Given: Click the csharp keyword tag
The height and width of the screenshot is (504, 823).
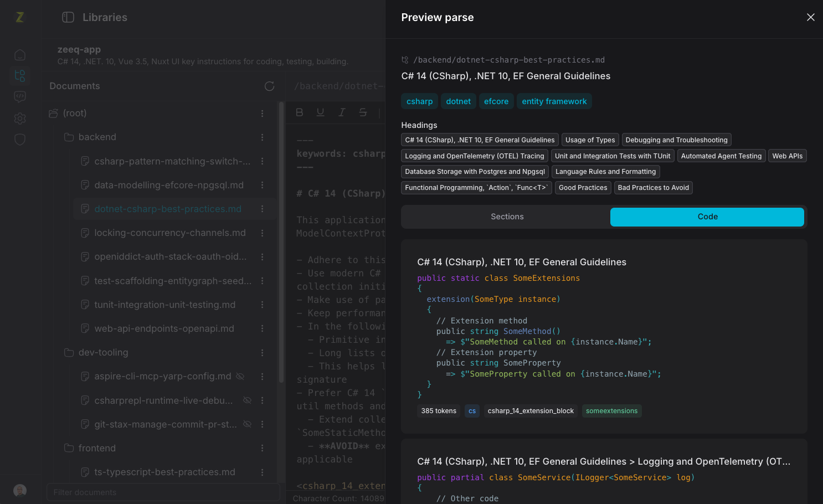Looking at the screenshot, I should click(419, 101).
